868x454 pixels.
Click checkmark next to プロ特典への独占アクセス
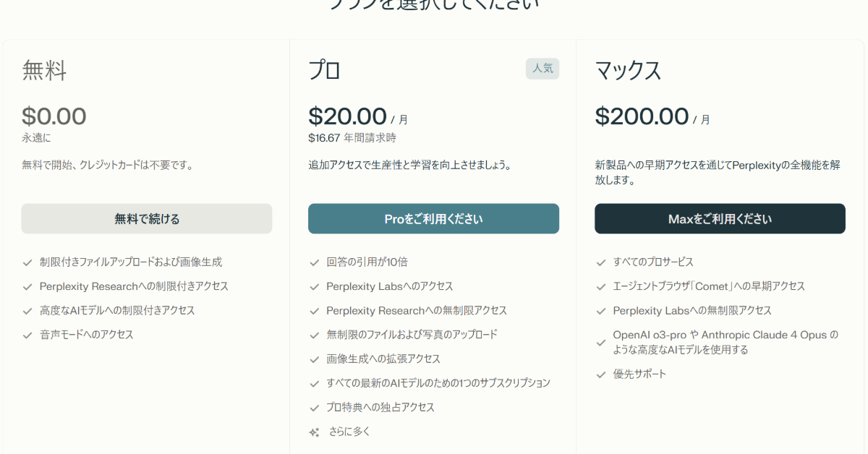tap(314, 408)
